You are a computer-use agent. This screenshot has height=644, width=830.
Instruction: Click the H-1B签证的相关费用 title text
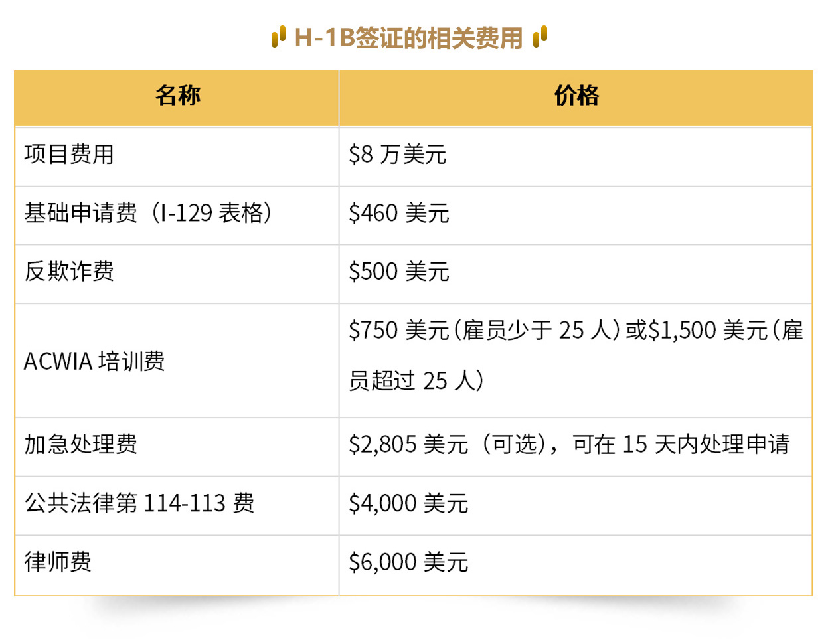pyautogui.click(x=408, y=38)
